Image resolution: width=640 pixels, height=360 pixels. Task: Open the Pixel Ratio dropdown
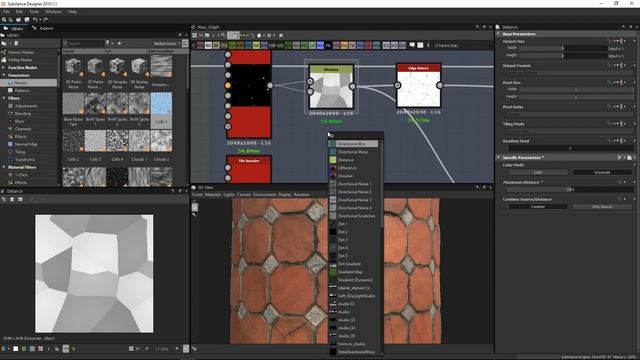coord(570,114)
